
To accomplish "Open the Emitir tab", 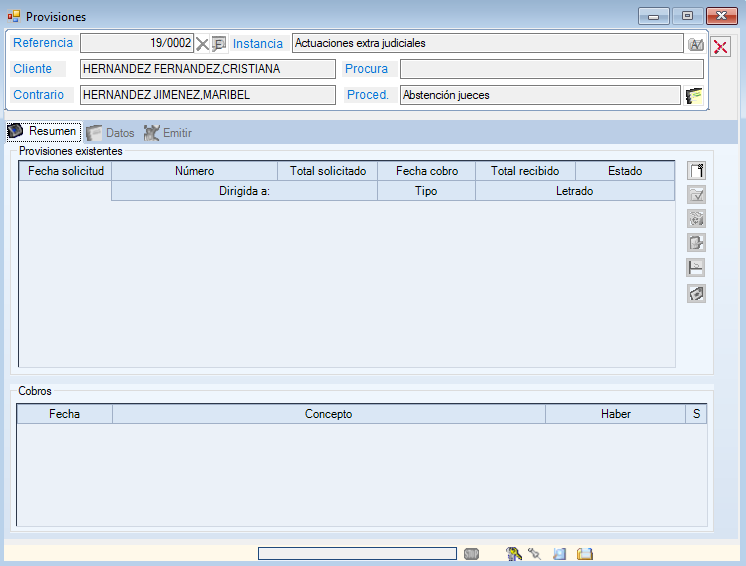I will click(x=167, y=133).
